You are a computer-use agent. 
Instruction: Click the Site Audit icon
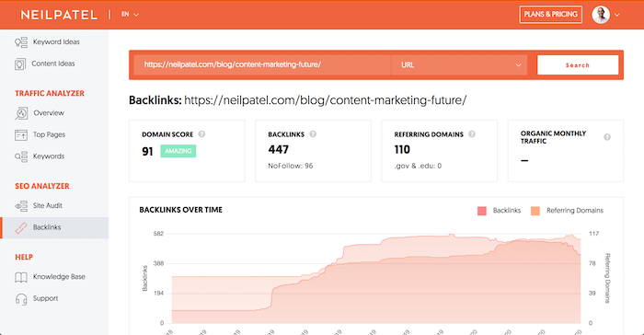[x=21, y=205]
